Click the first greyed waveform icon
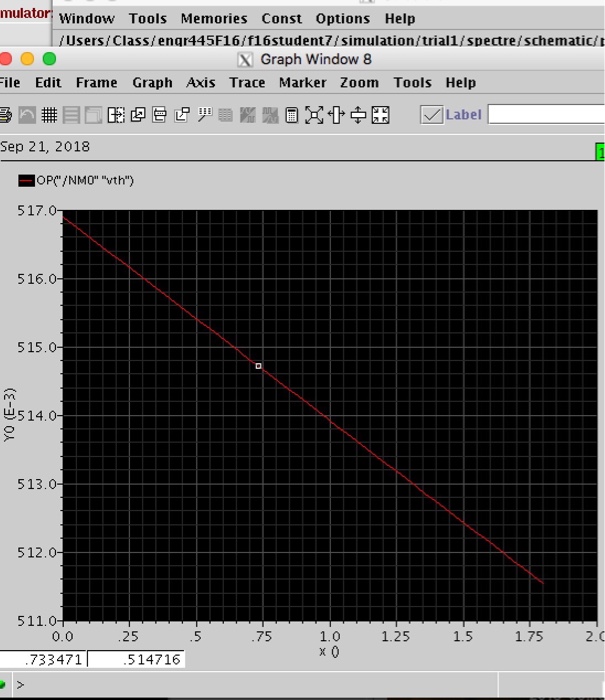This screenshot has height=700, width=605. [x=247, y=115]
